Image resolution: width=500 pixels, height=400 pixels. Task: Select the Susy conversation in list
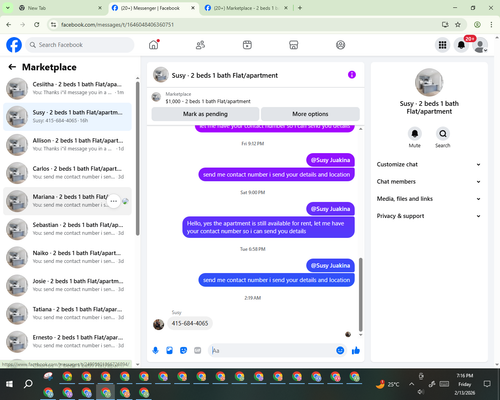click(67, 117)
